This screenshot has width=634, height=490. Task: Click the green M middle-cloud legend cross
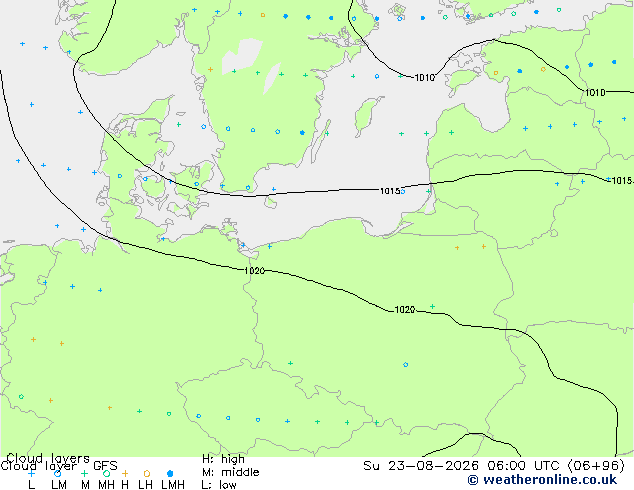[x=84, y=473]
